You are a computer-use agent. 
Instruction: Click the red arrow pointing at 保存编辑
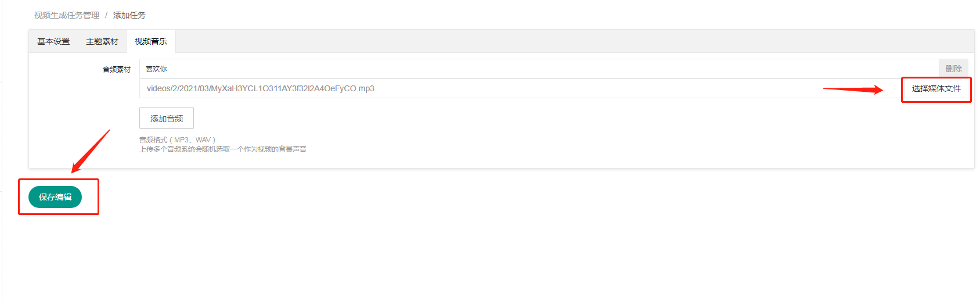[x=90, y=151]
